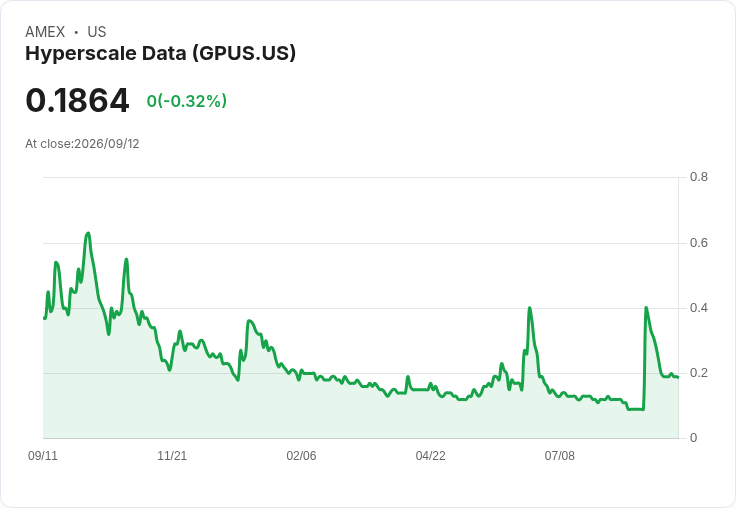Click the At close:2026/09/12 timestamp
The width and height of the screenshot is (736, 508).
[x=82, y=144]
